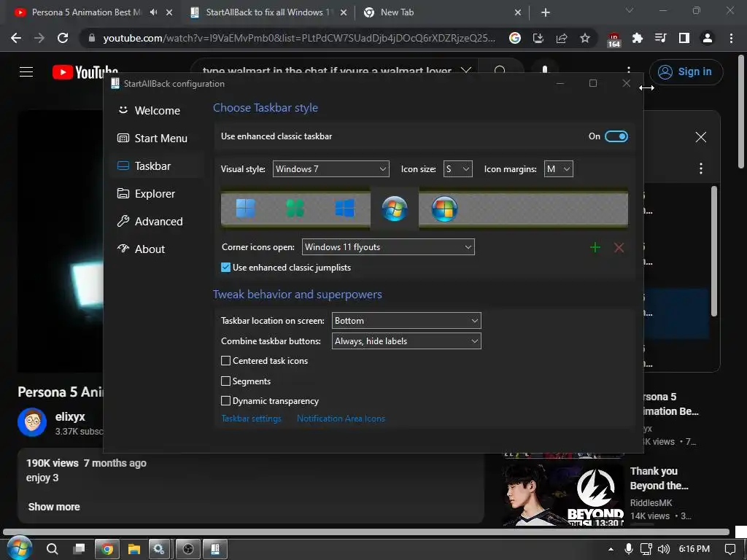Remove orb with the red X icon
Image resolution: width=747 pixels, height=560 pixels.
(x=619, y=247)
